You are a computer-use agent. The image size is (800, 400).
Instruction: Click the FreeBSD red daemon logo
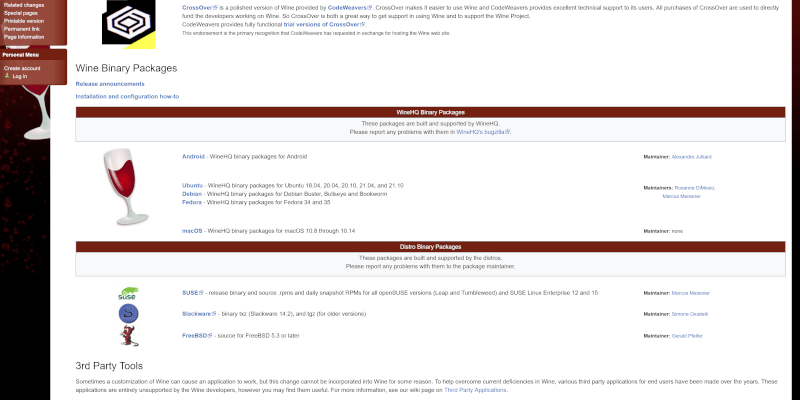(129, 336)
